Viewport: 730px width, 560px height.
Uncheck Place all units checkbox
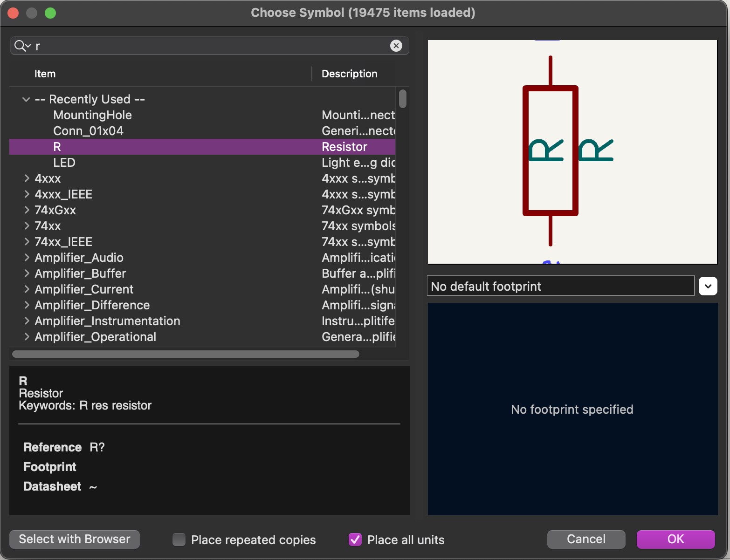[x=355, y=540]
